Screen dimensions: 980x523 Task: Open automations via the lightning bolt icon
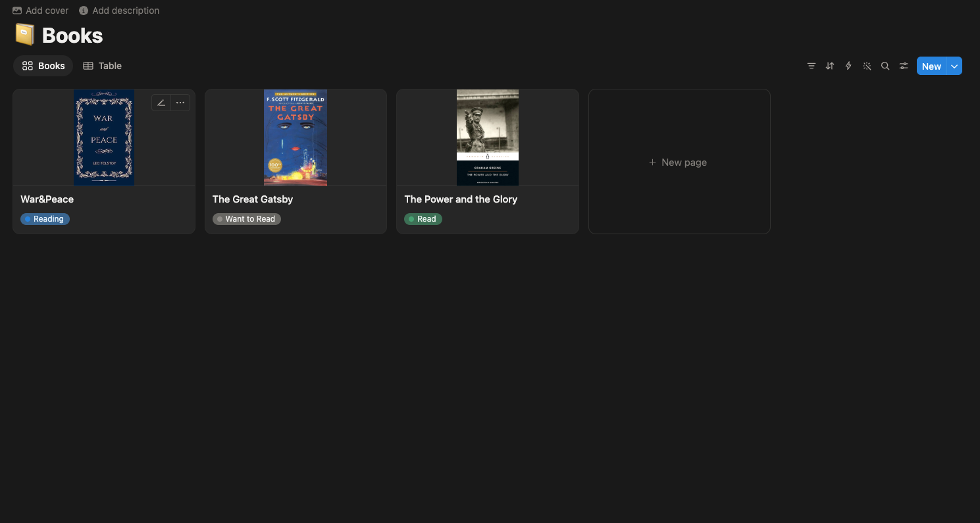tap(848, 66)
